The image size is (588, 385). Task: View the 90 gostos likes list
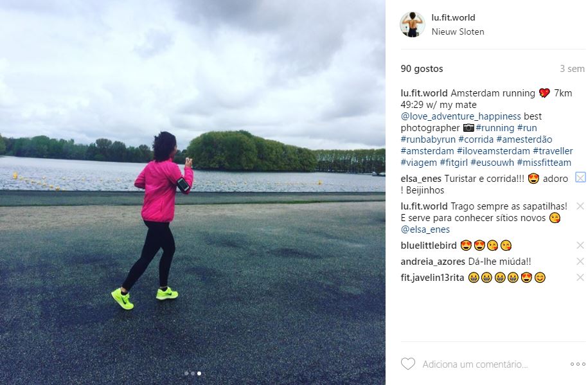422,69
